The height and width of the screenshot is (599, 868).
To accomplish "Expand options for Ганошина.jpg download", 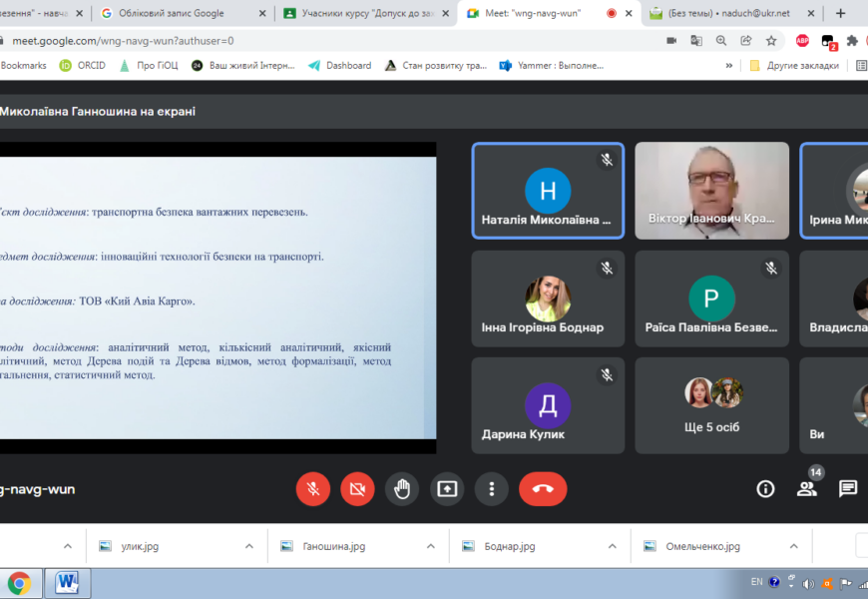I will coord(431,546).
